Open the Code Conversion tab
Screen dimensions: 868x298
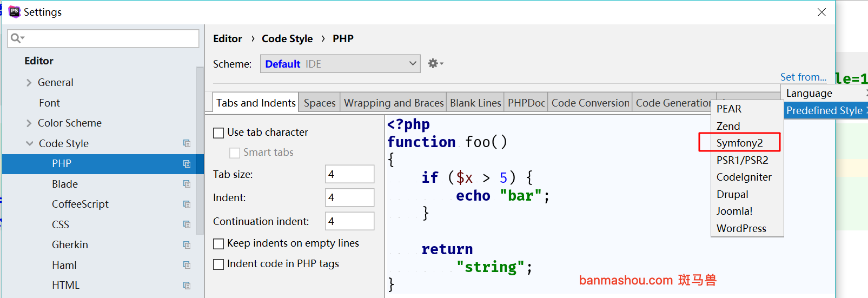[x=591, y=103]
